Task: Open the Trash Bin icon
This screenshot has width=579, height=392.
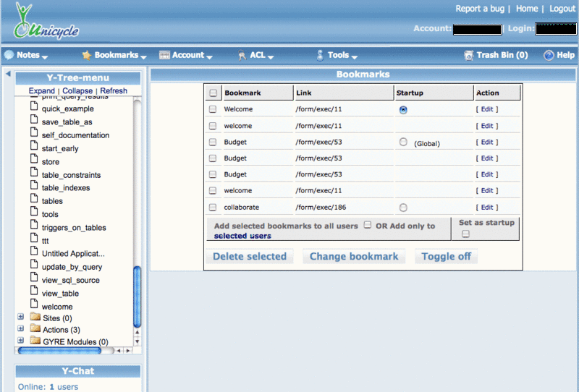Action: click(469, 55)
